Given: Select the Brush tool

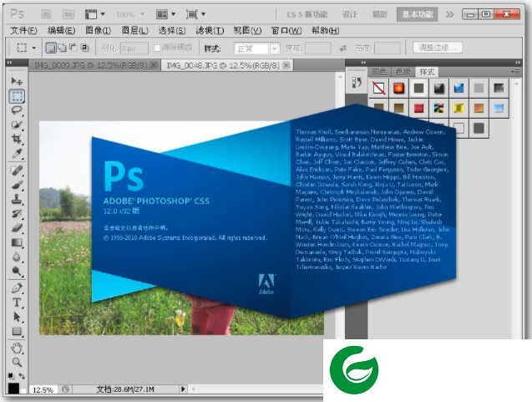Looking at the screenshot, I should coord(17,185).
